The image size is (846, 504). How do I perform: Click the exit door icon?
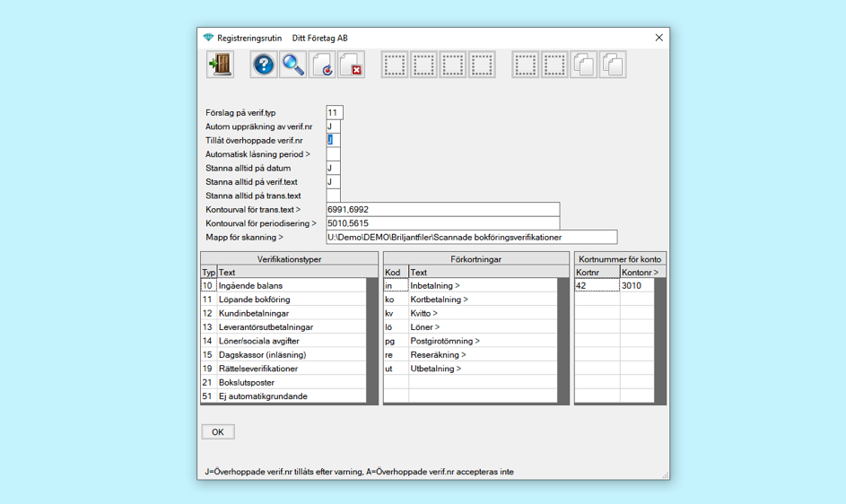click(220, 65)
